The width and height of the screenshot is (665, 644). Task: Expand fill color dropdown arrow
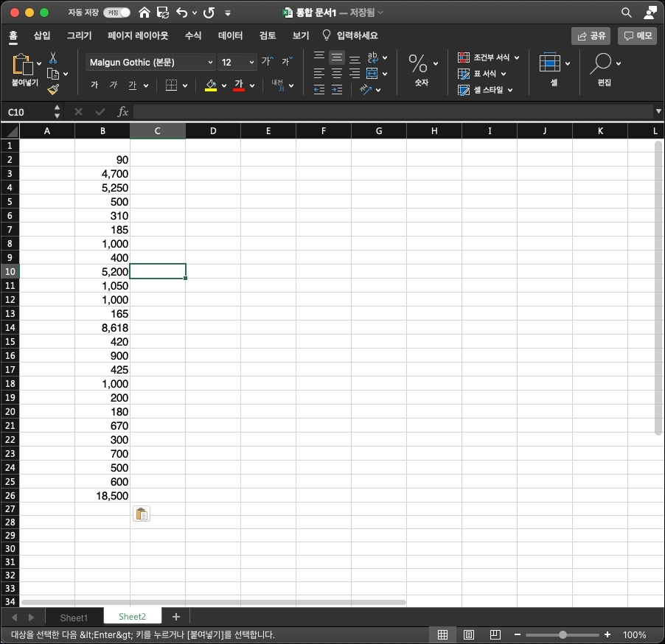point(224,85)
